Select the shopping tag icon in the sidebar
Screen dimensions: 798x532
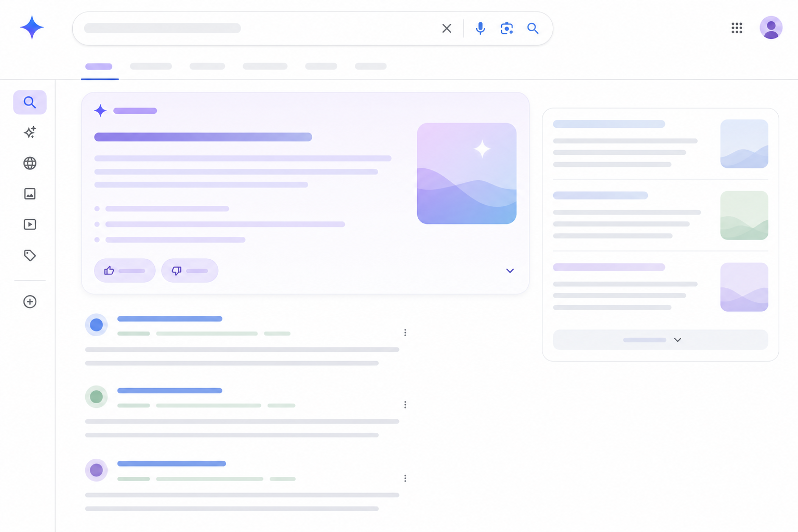[30, 255]
